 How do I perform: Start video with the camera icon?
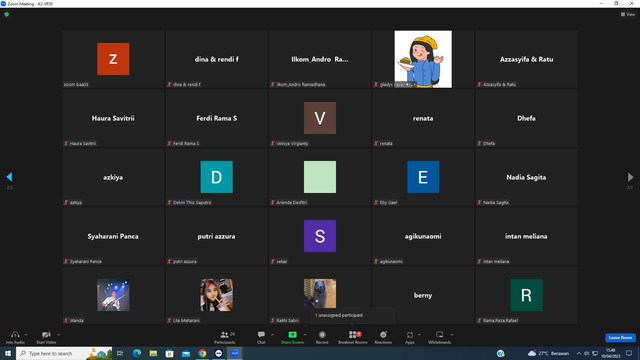[46, 335]
